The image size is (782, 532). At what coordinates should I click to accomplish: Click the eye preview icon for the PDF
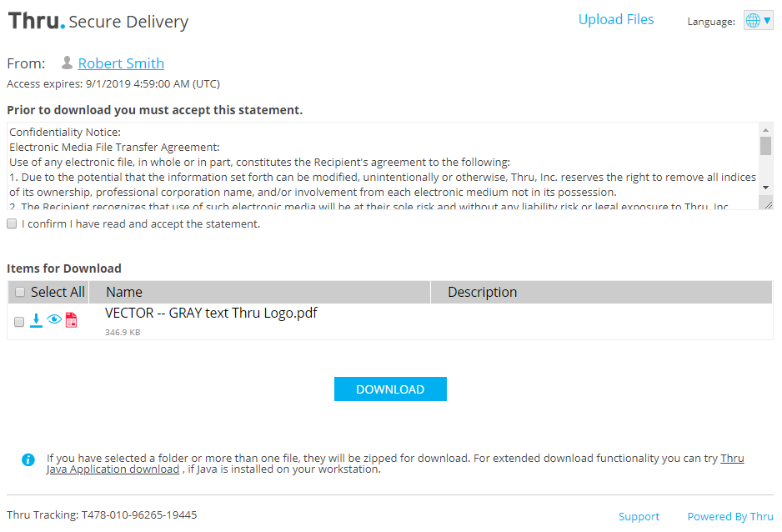[x=54, y=319]
